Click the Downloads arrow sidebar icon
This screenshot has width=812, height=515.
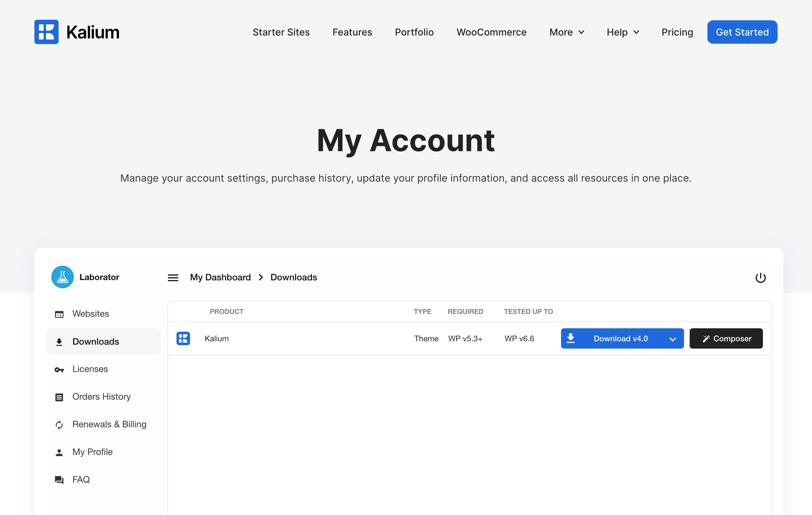[x=59, y=342]
